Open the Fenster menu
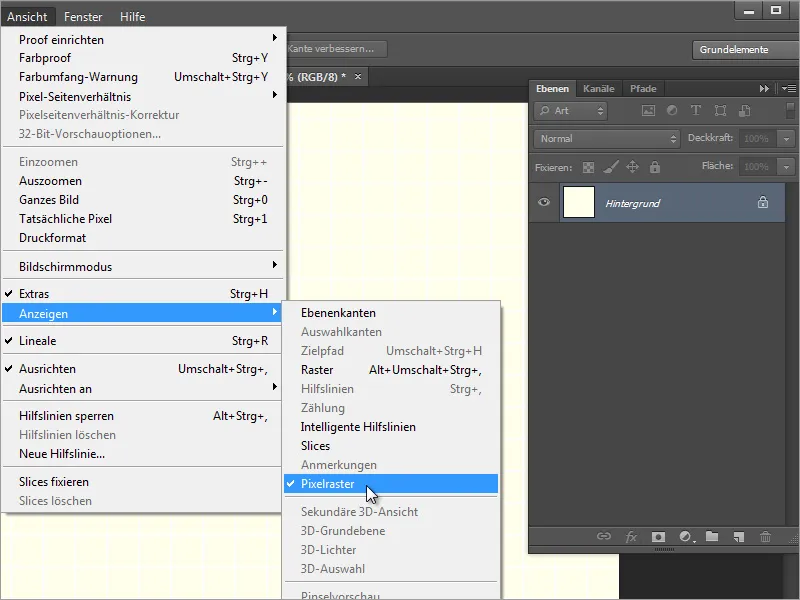Viewport: 800px width, 600px height. [83, 17]
